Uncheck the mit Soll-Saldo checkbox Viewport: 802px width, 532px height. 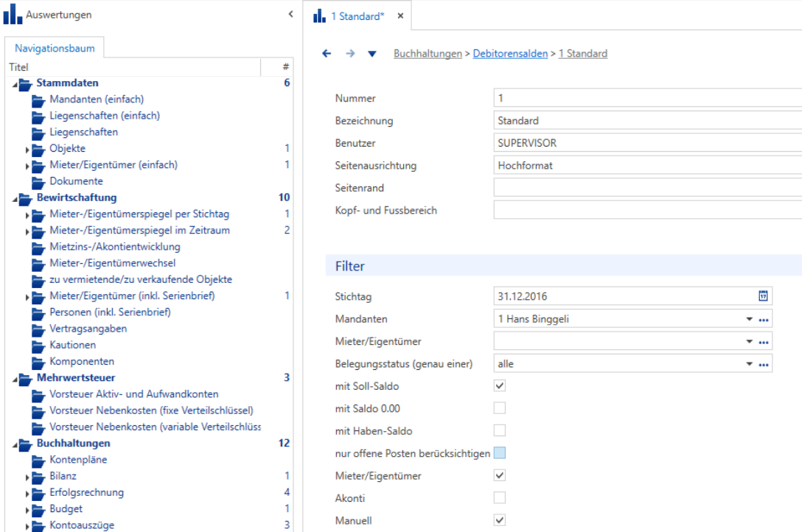point(500,386)
